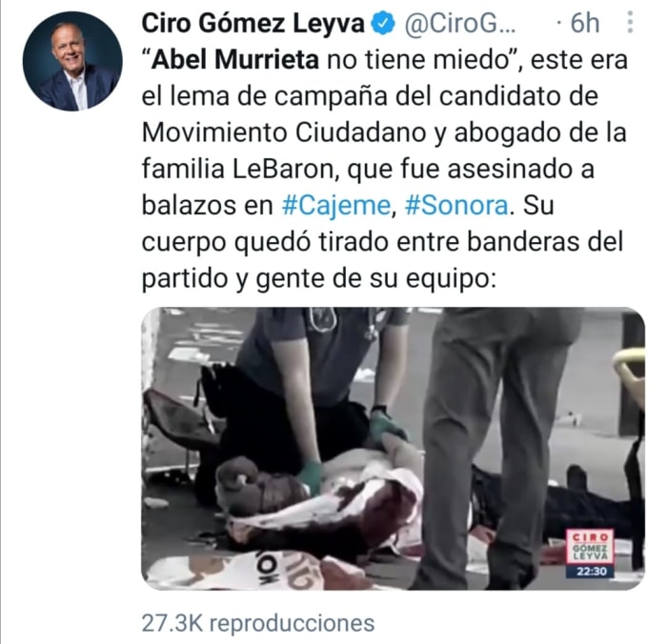Open the three-dot tweet options menu

tap(630, 22)
